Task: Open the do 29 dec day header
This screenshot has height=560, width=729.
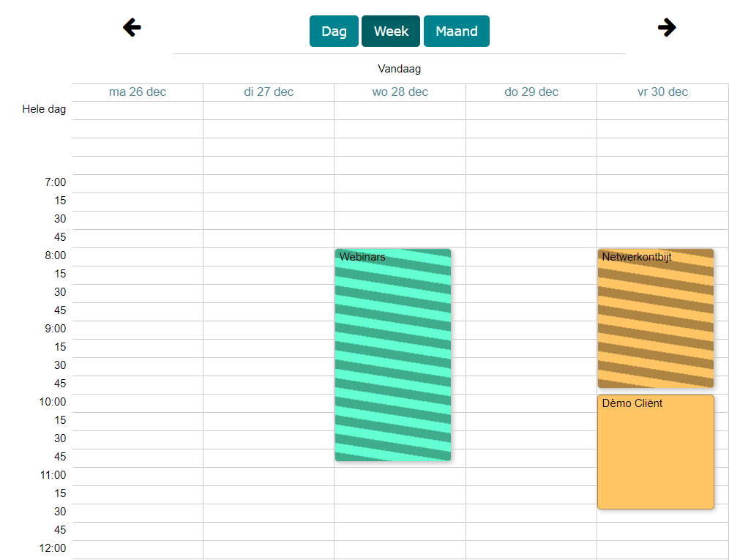Action: point(531,92)
